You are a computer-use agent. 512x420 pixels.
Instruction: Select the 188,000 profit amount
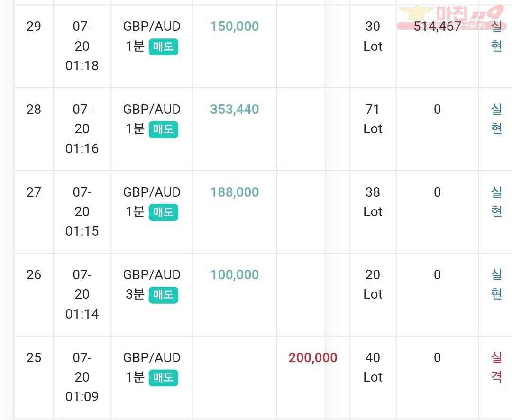pos(235,192)
